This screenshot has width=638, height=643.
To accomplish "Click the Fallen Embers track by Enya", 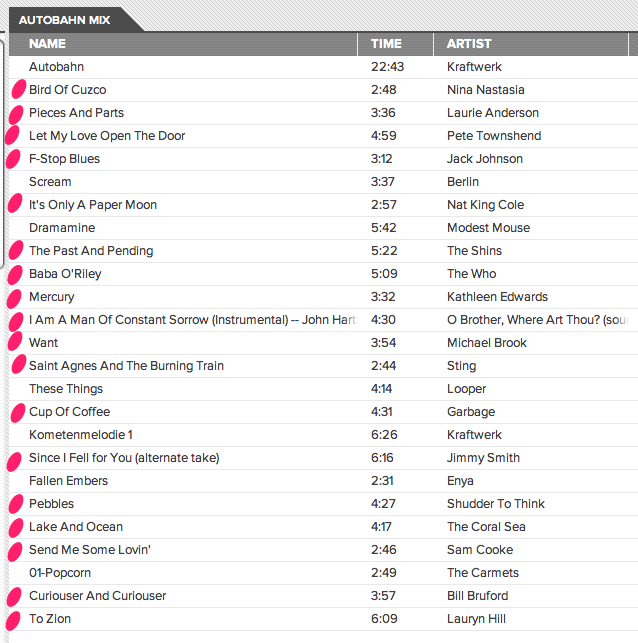I will [68, 481].
